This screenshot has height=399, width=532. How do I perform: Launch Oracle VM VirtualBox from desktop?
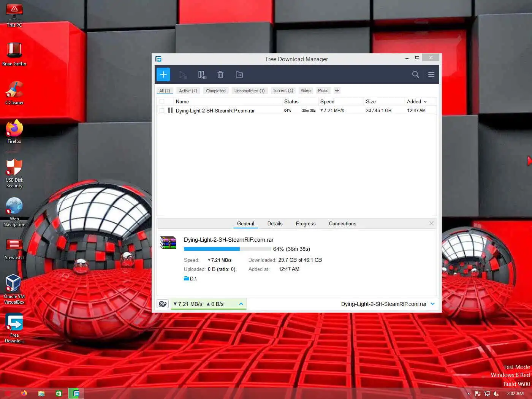(x=14, y=289)
